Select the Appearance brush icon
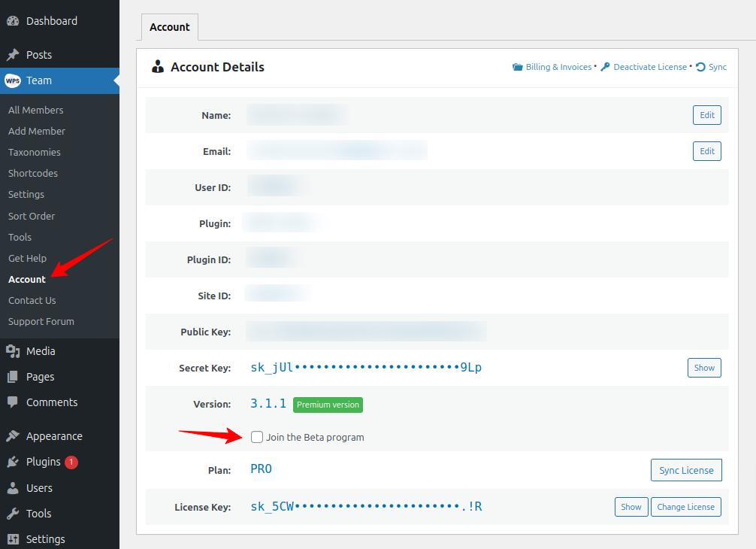 (14, 435)
